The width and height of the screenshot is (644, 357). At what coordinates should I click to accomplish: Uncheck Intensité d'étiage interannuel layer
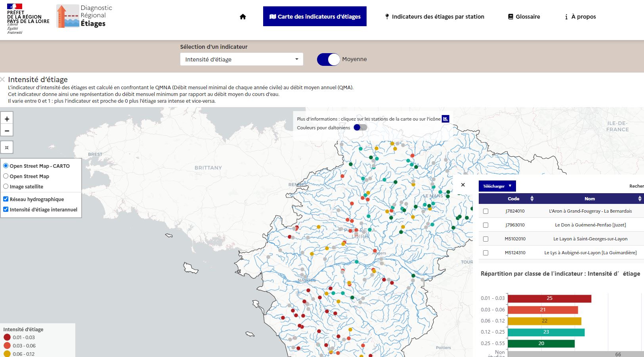6,209
